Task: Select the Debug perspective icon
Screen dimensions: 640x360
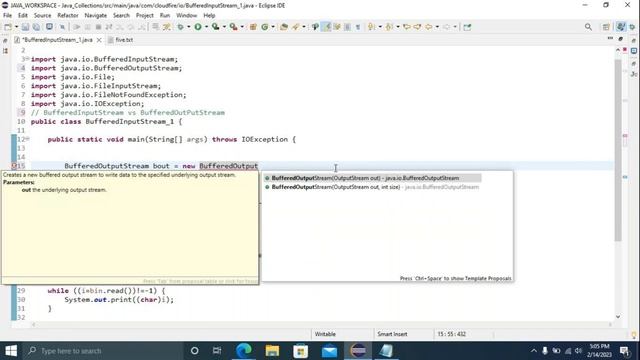Action: tap(632, 27)
